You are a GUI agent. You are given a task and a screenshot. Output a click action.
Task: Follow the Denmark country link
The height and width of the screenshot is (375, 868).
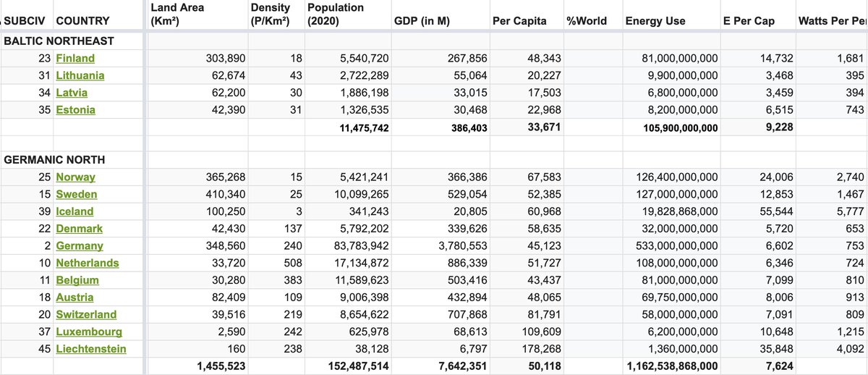pyautogui.click(x=79, y=229)
